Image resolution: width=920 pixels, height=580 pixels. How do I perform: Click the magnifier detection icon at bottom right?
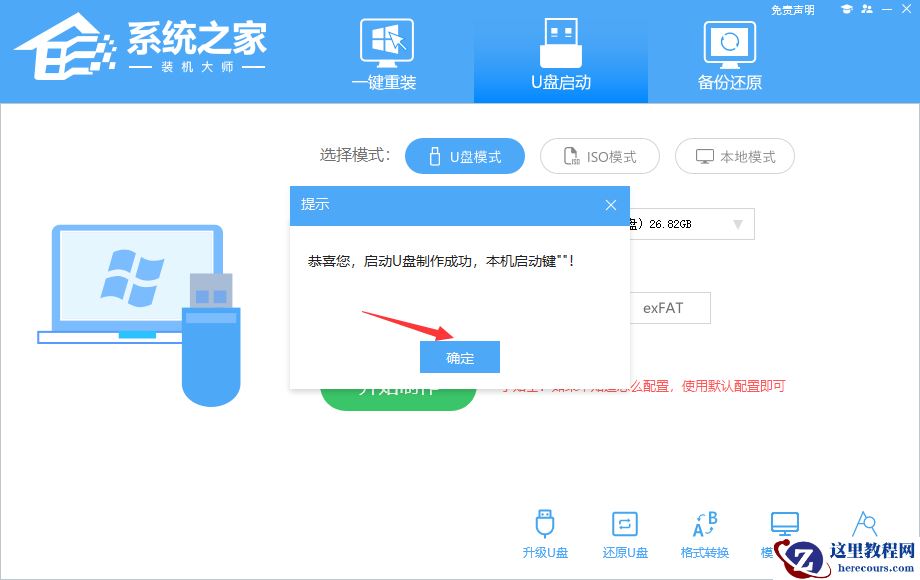(864, 525)
